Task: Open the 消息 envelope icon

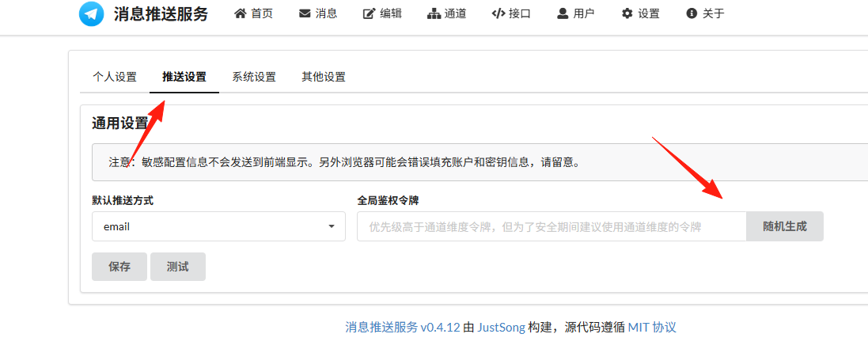Action: pos(305,14)
